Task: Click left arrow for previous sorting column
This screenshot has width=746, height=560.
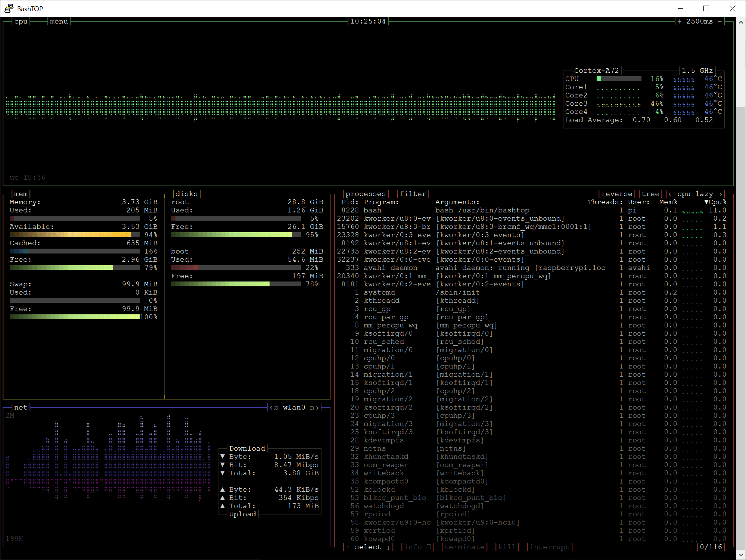Action: pyautogui.click(x=670, y=194)
